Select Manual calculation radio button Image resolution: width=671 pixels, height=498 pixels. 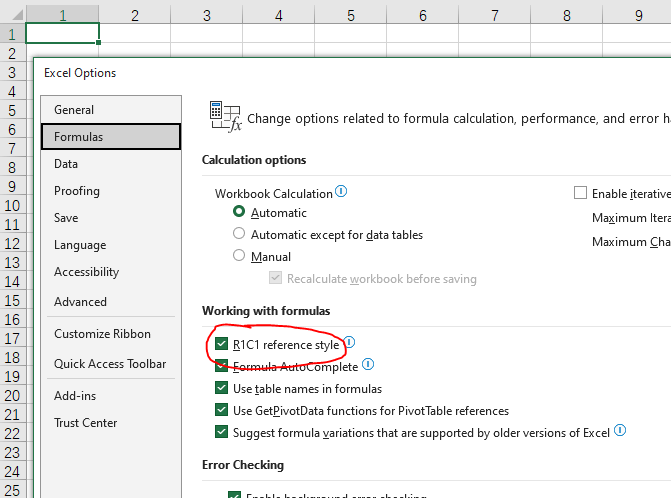(x=239, y=255)
